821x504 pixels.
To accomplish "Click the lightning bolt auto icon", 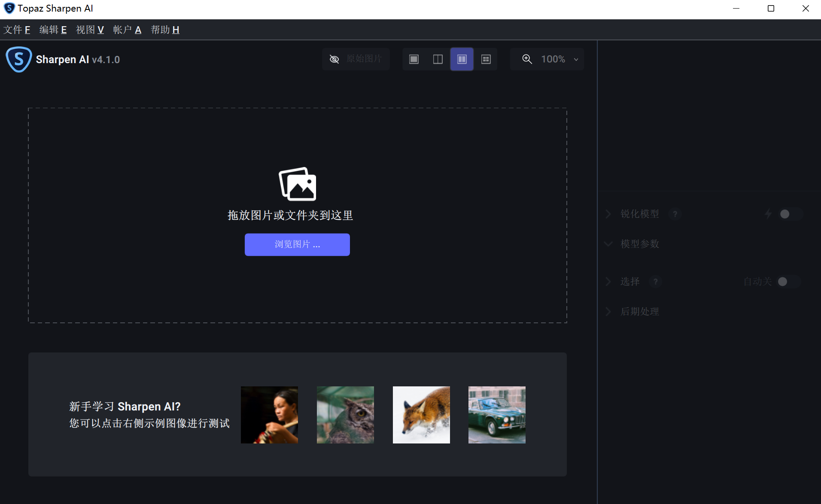I will (x=768, y=214).
